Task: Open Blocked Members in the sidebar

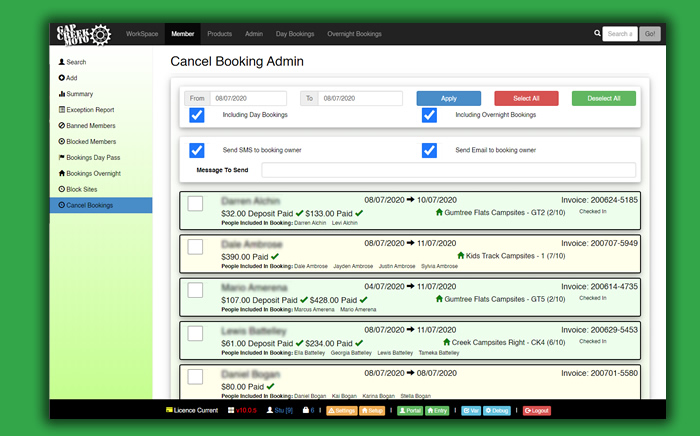Action: click(x=88, y=141)
